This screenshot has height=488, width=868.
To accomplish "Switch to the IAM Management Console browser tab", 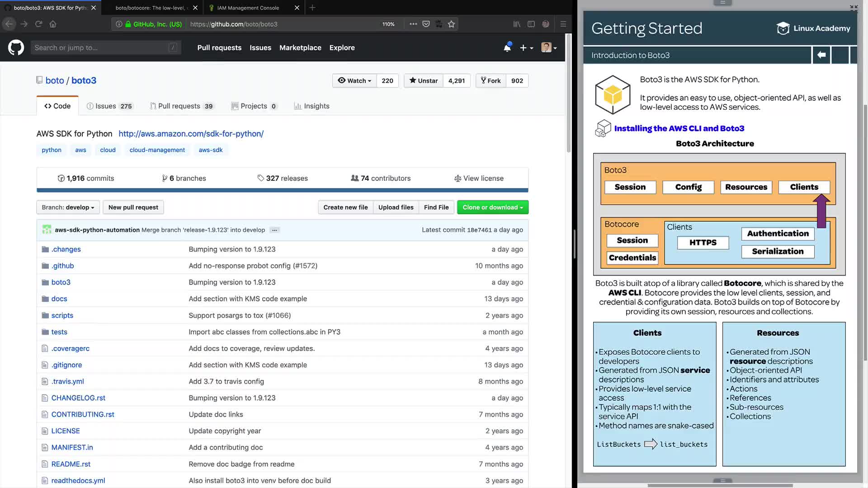I will (248, 8).
